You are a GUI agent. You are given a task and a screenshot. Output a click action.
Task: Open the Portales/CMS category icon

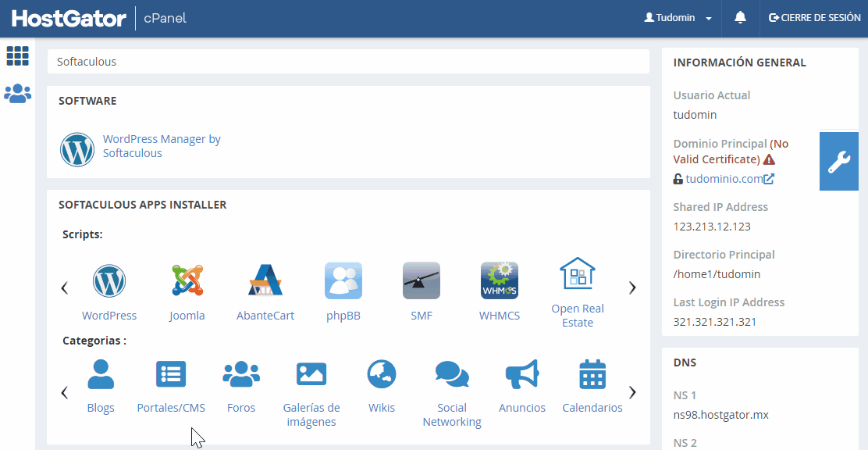coord(171,374)
